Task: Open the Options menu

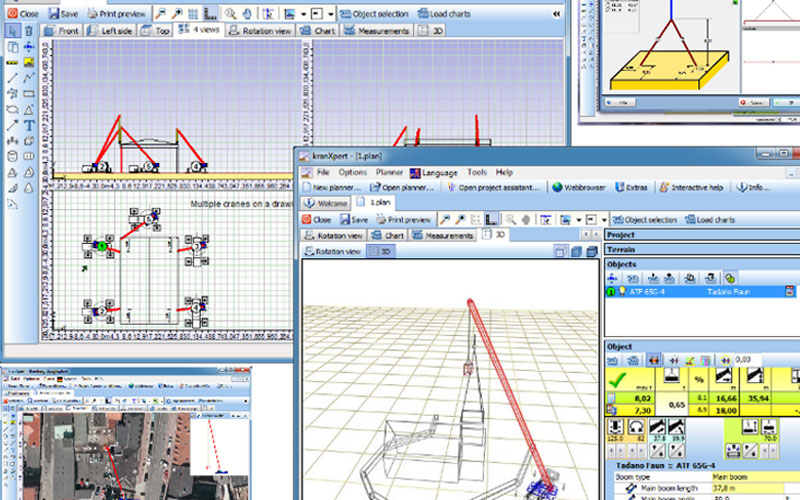Action: (x=353, y=172)
